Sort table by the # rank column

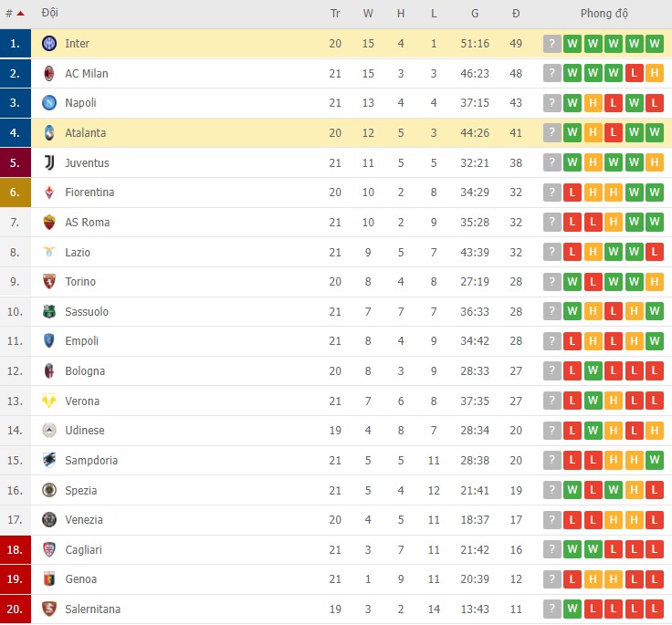pyautogui.click(x=15, y=14)
